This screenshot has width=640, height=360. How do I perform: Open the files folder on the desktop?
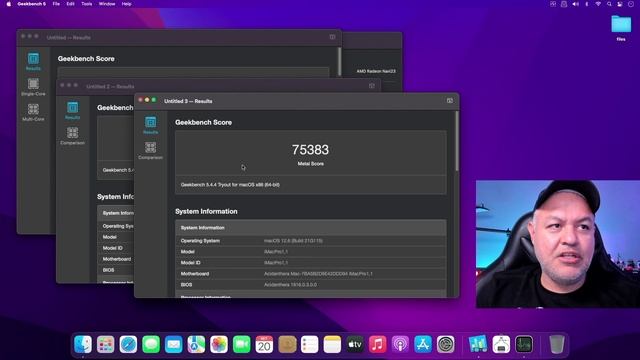621,27
